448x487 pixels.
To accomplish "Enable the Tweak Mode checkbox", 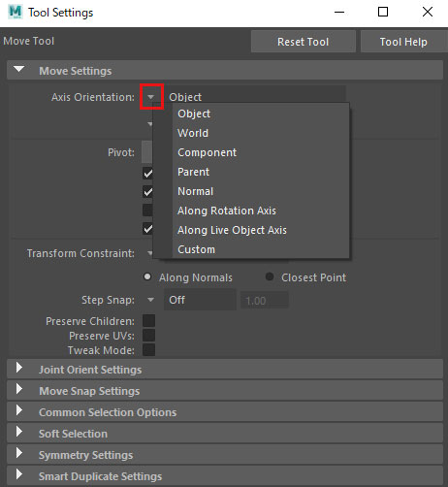I will [149, 350].
